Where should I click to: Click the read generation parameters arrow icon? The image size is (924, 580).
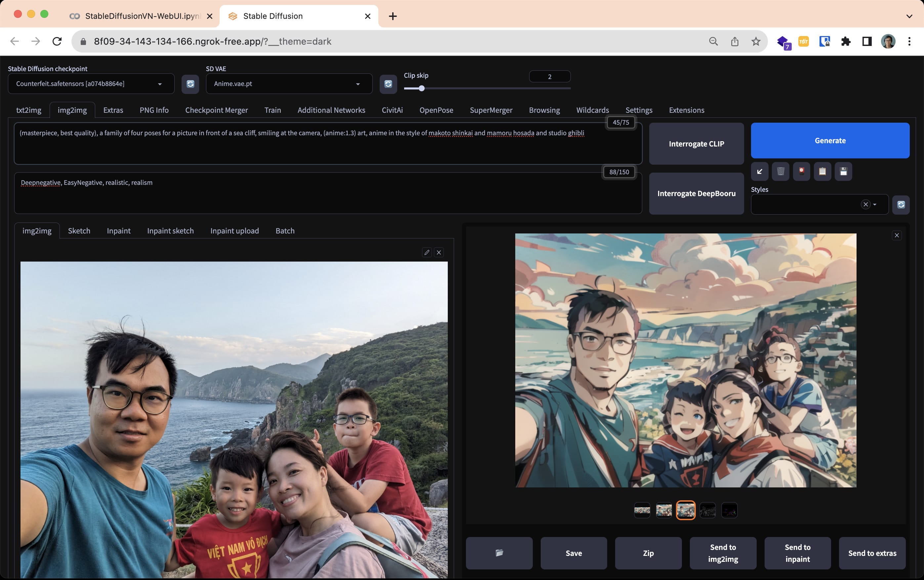point(759,172)
